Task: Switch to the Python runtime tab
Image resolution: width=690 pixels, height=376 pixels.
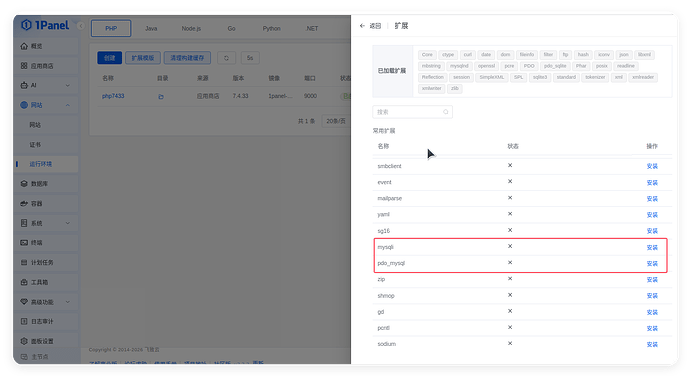Action: pos(272,29)
